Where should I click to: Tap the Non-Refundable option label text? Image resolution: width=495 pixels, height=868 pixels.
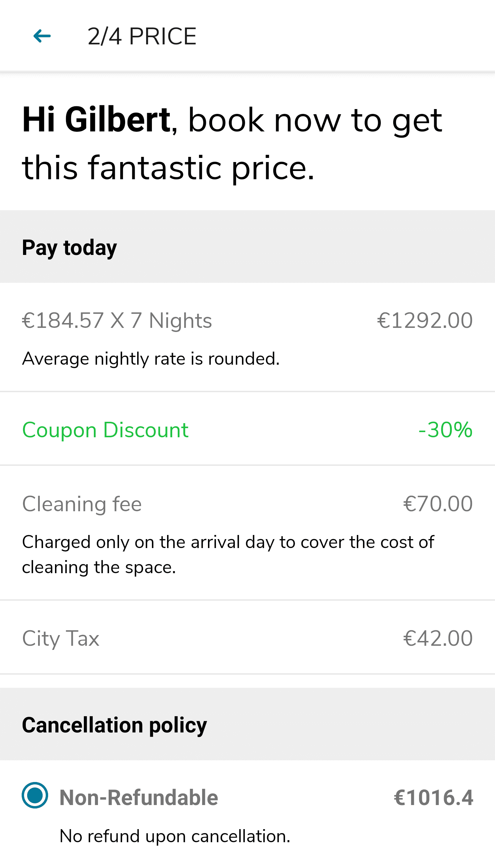pos(139,797)
